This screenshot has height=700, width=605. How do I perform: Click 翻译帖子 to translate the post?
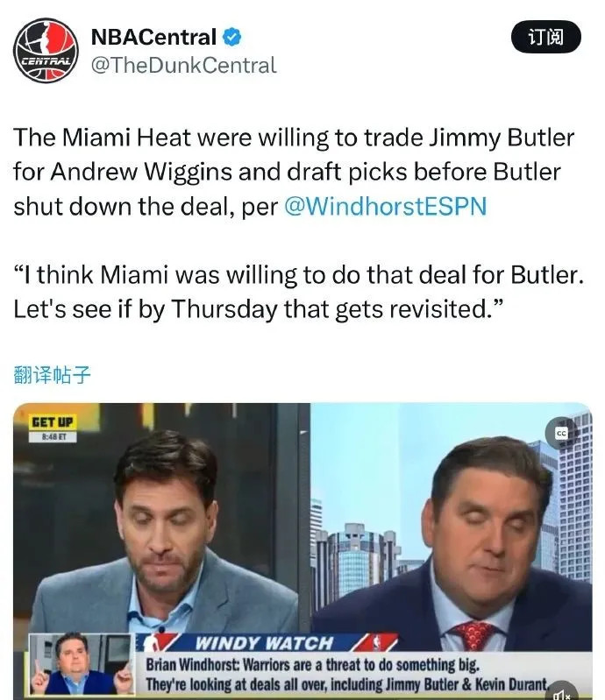tap(53, 374)
